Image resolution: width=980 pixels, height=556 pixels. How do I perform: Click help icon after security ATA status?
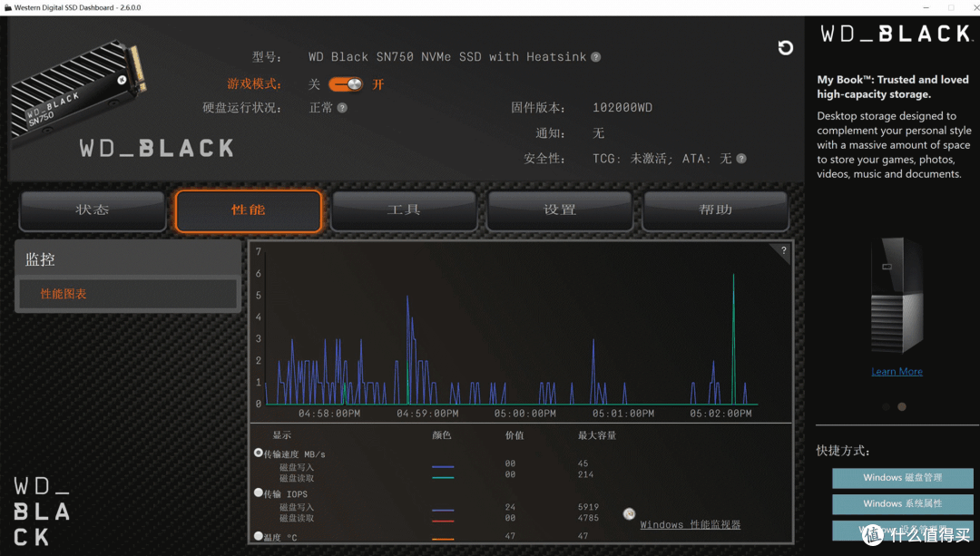click(741, 159)
